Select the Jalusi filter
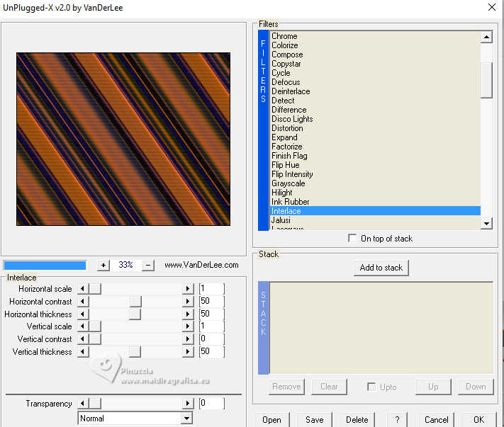The height and width of the screenshot is (427, 504). pyautogui.click(x=281, y=220)
